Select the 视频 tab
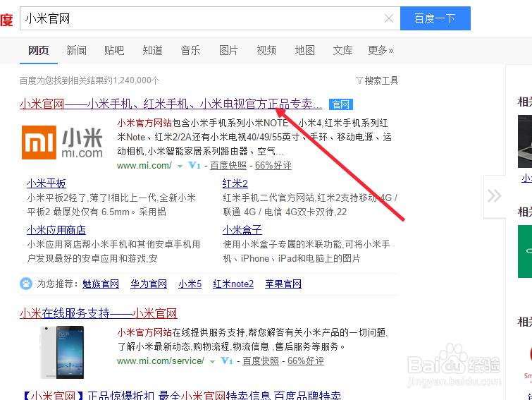 266,50
